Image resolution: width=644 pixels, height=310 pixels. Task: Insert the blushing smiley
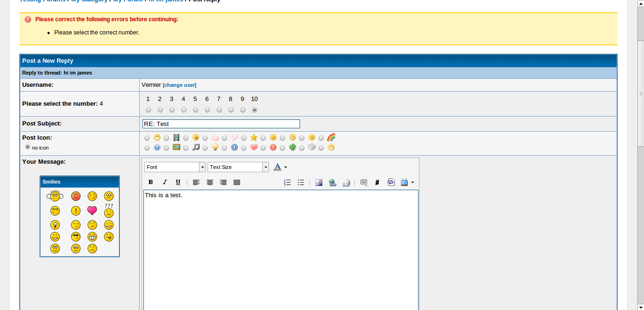point(92,196)
